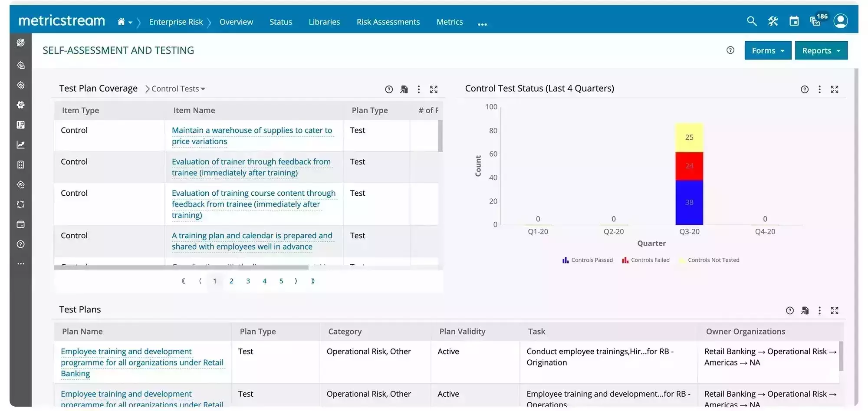Click the home icon in header
The width and height of the screenshot is (868, 411).
point(121,22)
